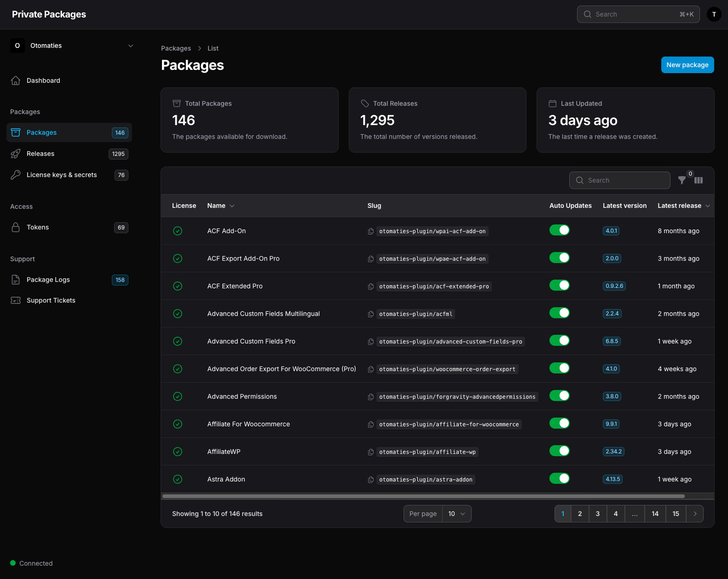728x579 pixels.
Task: Open the user avatar T menu
Action: click(714, 14)
